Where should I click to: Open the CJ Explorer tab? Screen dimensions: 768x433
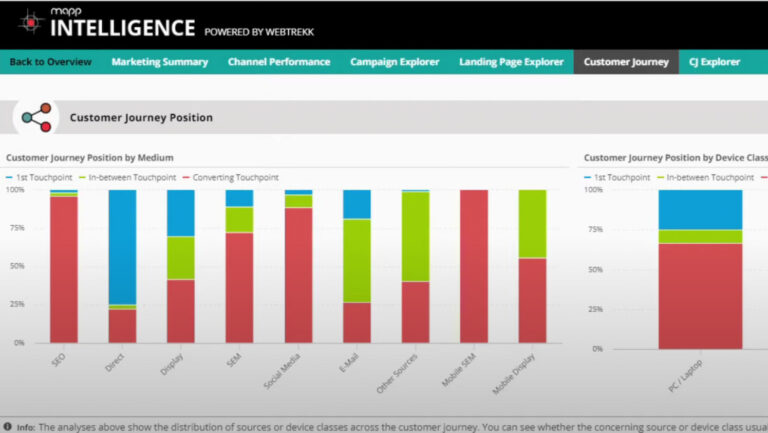coord(714,62)
